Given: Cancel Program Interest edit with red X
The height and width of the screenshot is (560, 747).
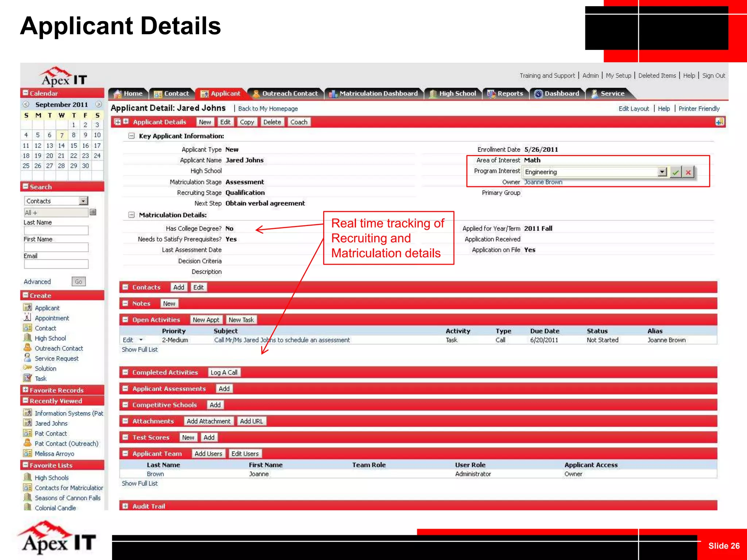Looking at the screenshot, I should (688, 172).
